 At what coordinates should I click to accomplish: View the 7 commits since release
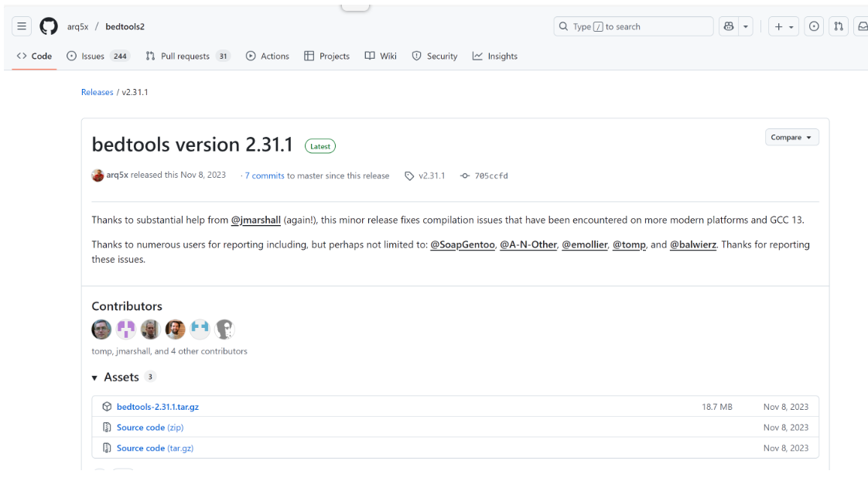pyautogui.click(x=265, y=176)
